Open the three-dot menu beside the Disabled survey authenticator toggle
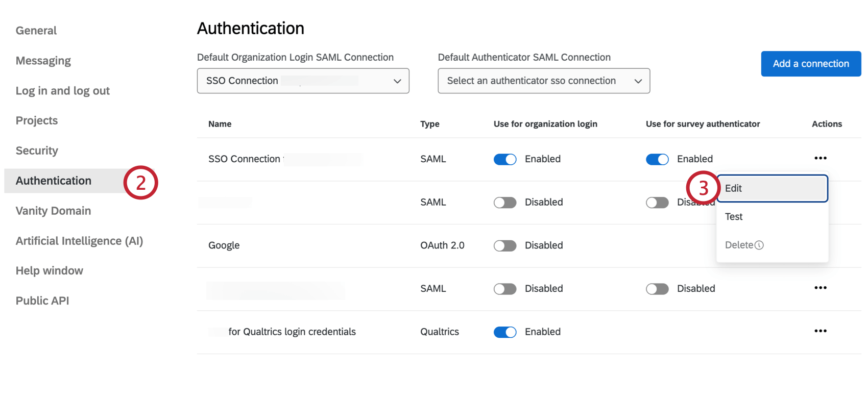The image size is (868, 401). pyautogui.click(x=820, y=288)
